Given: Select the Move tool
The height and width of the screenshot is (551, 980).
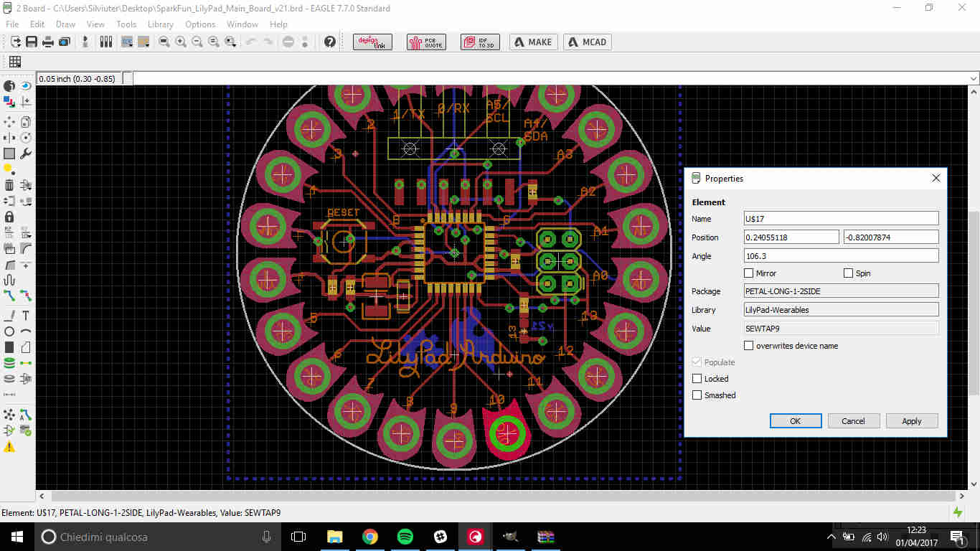Looking at the screenshot, I should tap(9, 121).
